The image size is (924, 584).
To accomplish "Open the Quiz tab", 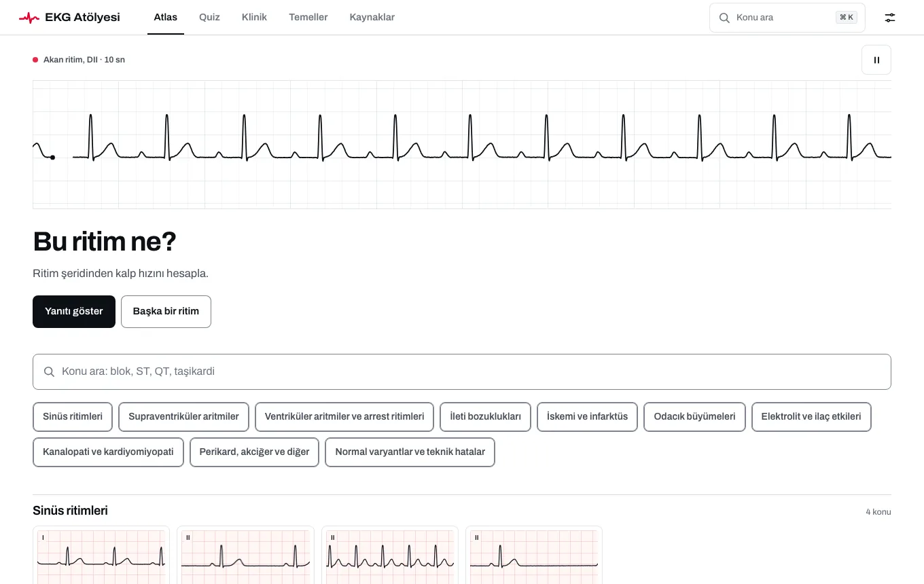I will 209,18.
